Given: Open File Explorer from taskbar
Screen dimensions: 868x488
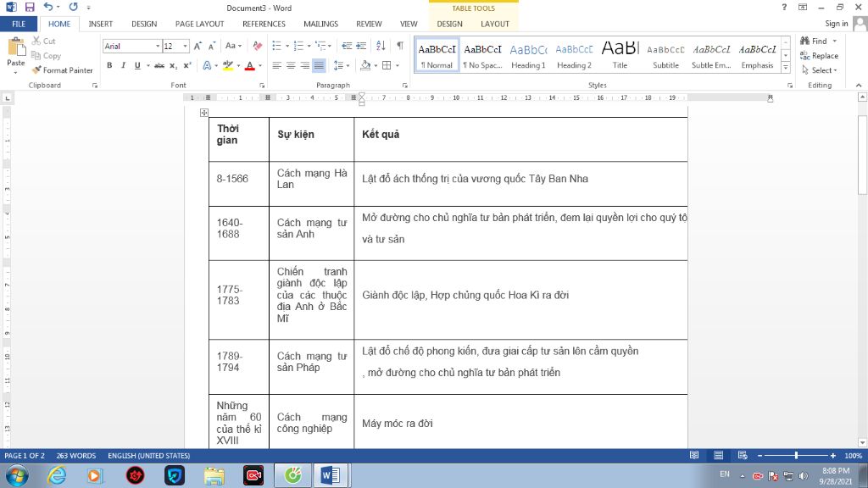Looking at the screenshot, I should pos(214,475).
